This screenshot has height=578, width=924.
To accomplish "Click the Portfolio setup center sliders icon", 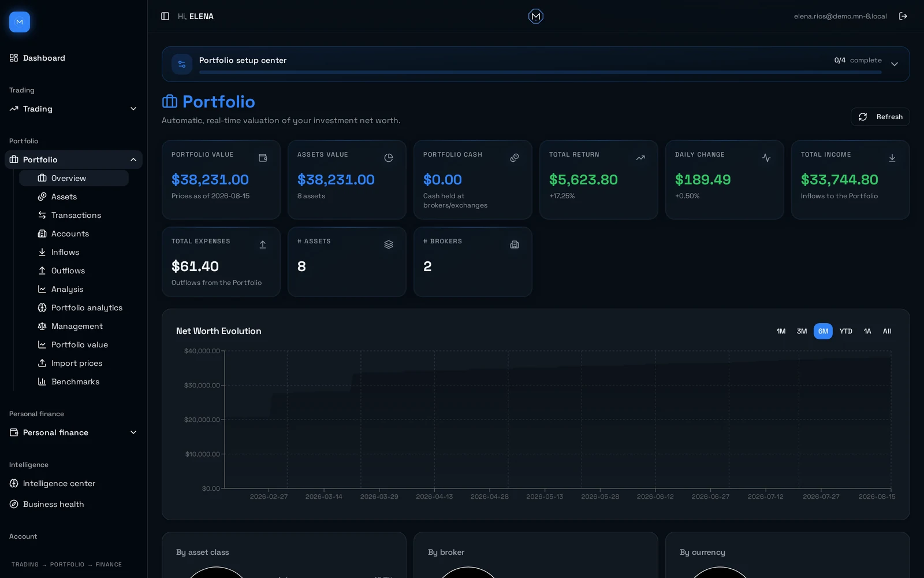I will click(x=182, y=64).
